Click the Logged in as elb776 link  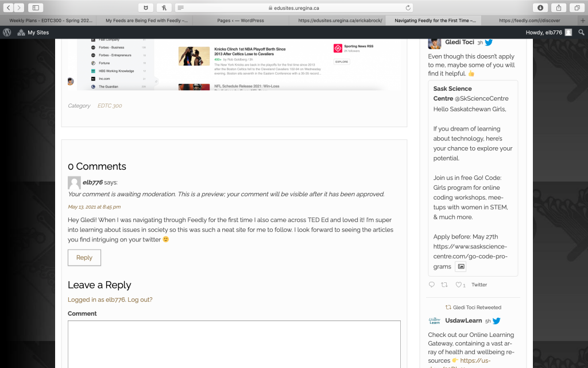(96, 300)
